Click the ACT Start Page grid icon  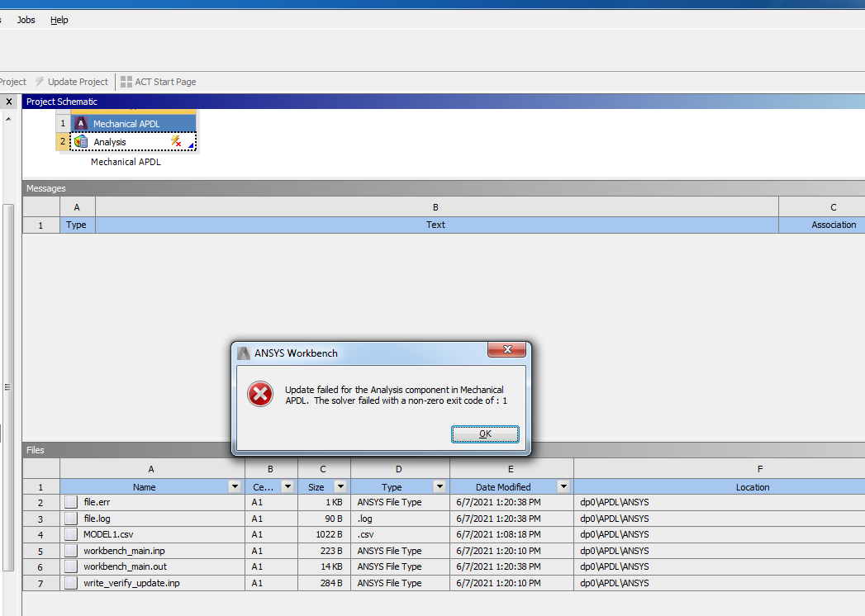click(x=126, y=82)
